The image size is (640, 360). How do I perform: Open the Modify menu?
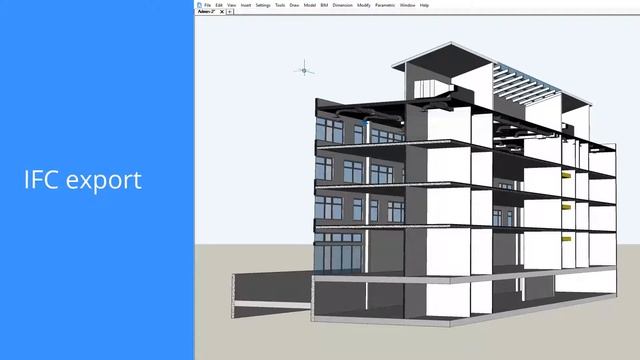(x=364, y=5)
